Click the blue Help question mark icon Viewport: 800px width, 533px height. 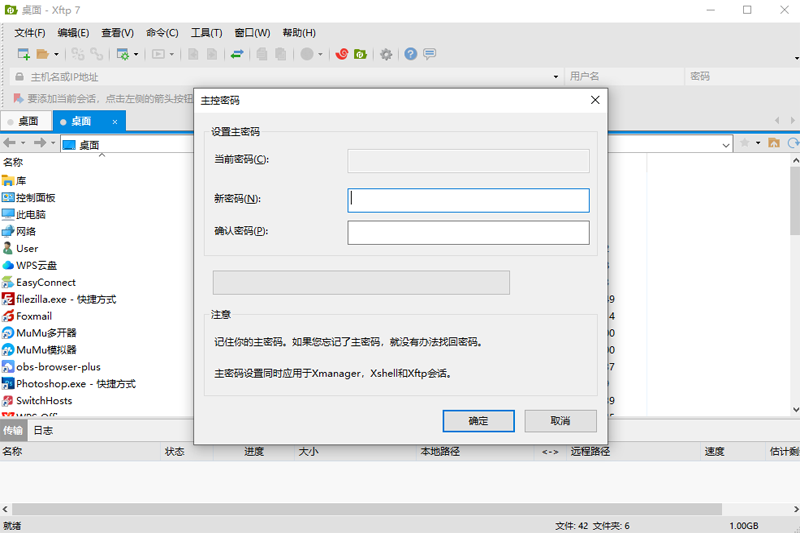410,54
